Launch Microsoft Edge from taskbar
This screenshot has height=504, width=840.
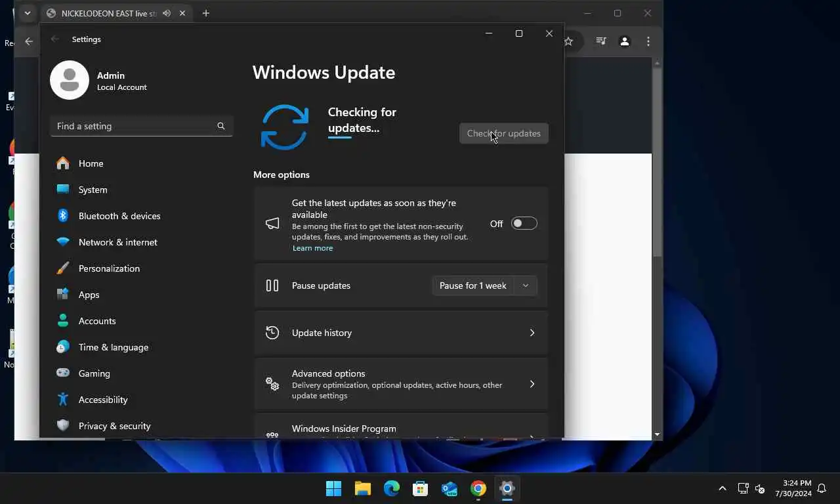pos(392,488)
